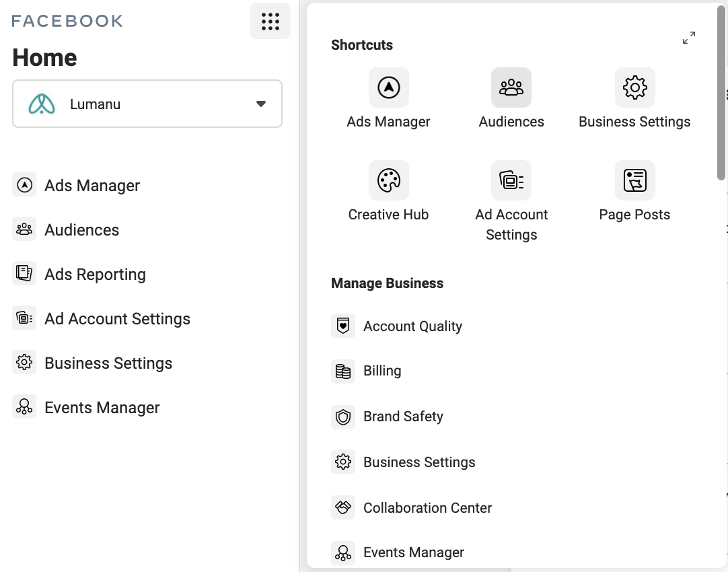
Task: Click the Shortcuts heading
Action: point(362,45)
